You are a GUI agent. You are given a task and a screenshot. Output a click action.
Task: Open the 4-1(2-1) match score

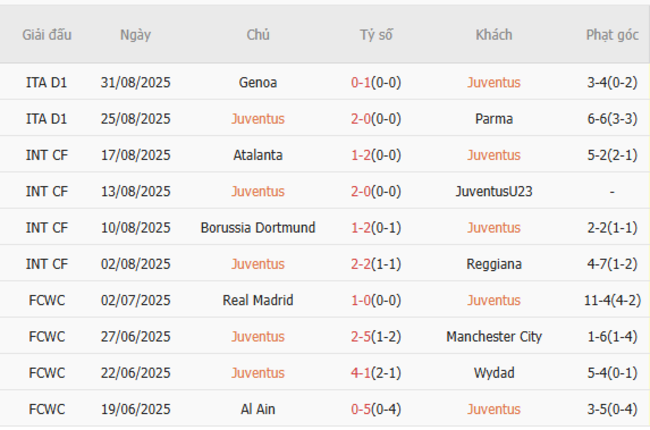coord(376,373)
